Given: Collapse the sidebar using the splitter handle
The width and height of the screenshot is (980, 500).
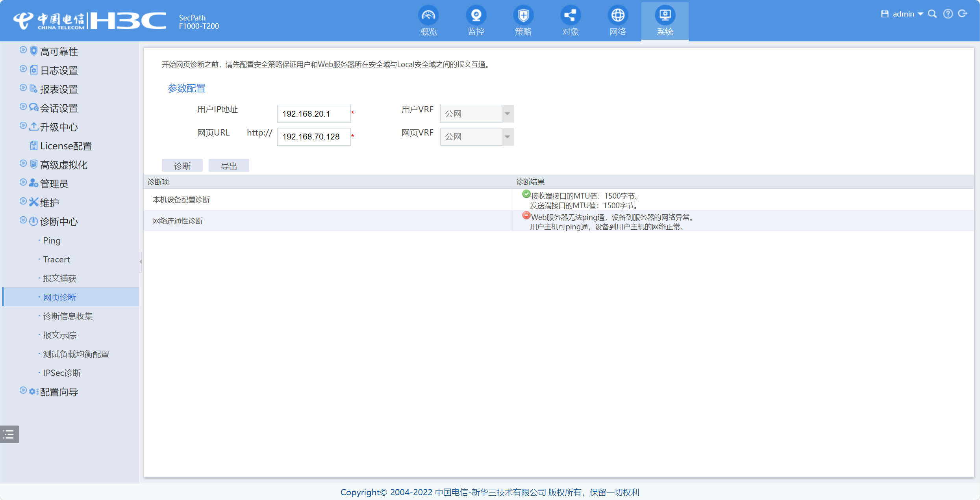Looking at the screenshot, I should coord(141,261).
